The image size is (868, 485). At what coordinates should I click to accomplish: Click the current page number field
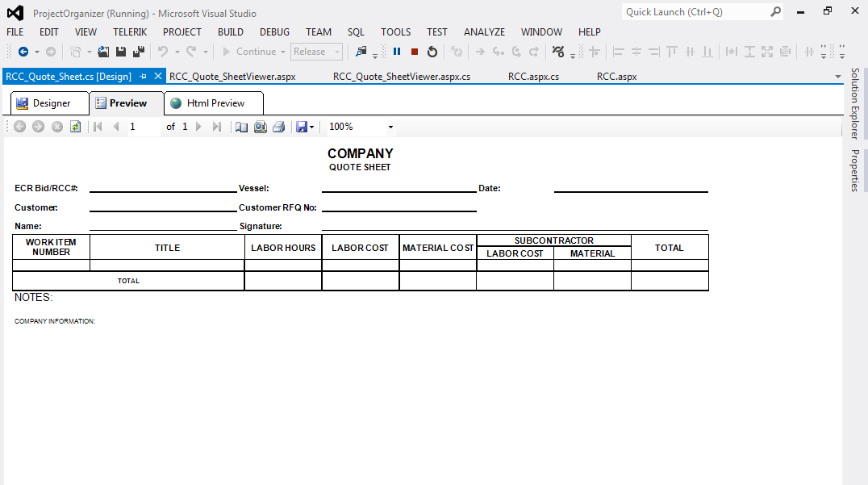(x=144, y=127)
